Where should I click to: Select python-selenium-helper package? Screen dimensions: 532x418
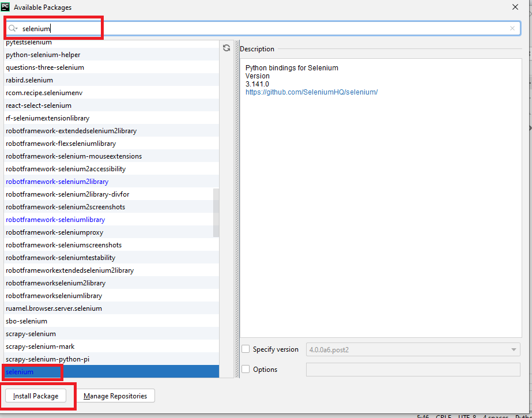[x=112, y=55]
